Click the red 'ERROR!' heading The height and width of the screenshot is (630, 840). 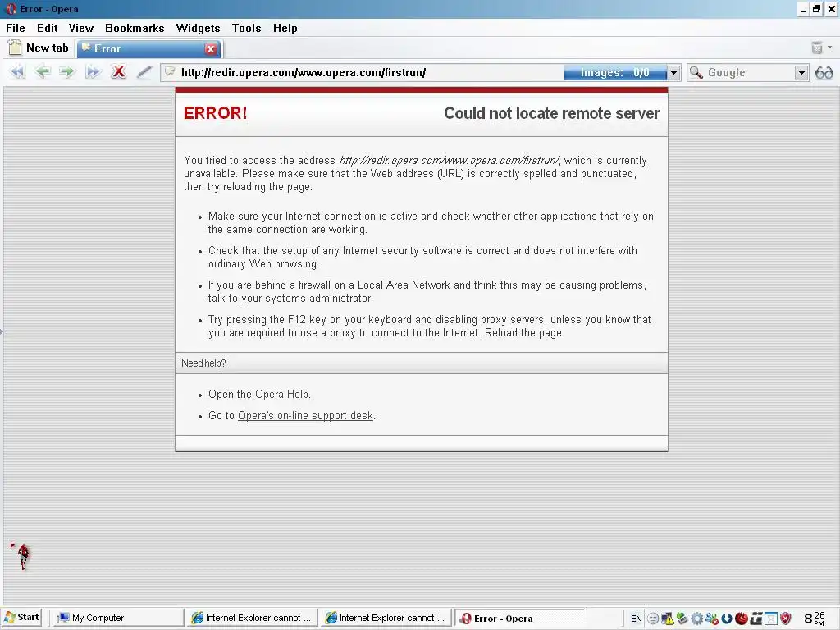(216, 113)
